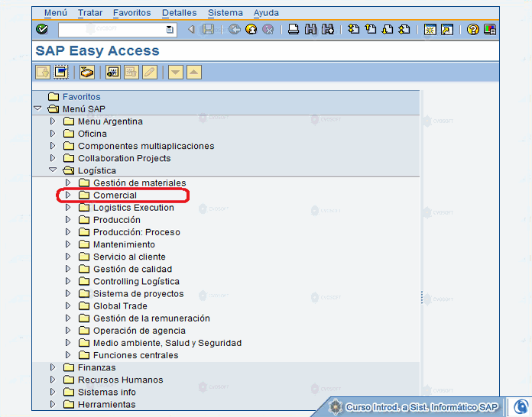The width and height of the screenshot is (532, 417).
Task: Open the Sistema menu
Action: point(225,13)
